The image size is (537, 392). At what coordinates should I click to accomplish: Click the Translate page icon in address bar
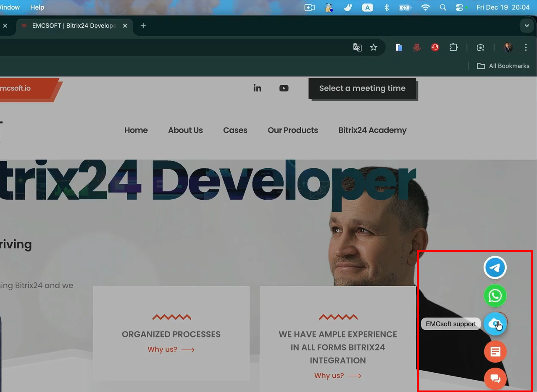(357, 47)
